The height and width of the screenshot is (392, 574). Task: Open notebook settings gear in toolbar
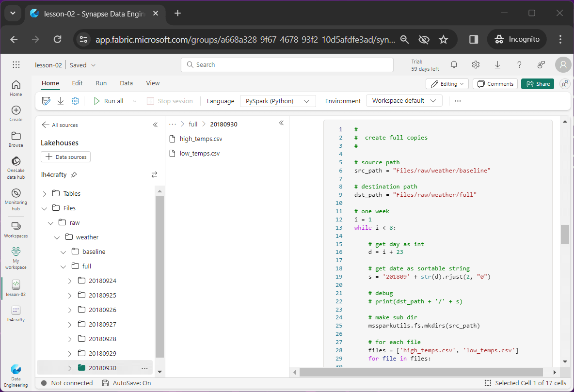pyautogui.click(x=75, y=101)
